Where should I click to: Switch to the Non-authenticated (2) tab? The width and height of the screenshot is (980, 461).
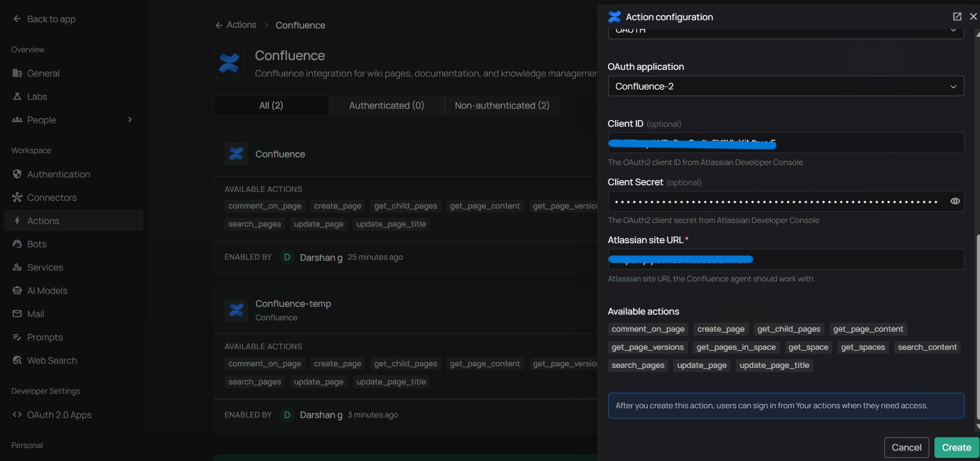tap(502, 106)
